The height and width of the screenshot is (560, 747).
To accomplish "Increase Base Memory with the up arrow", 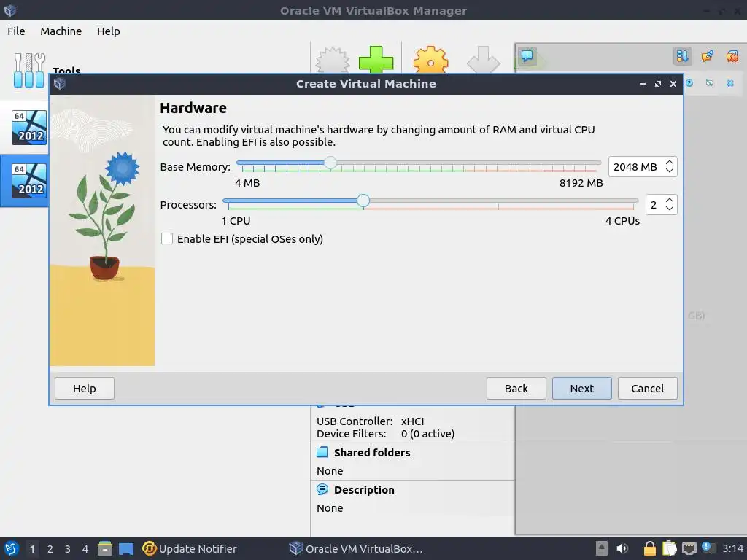I will coord(670,163).
